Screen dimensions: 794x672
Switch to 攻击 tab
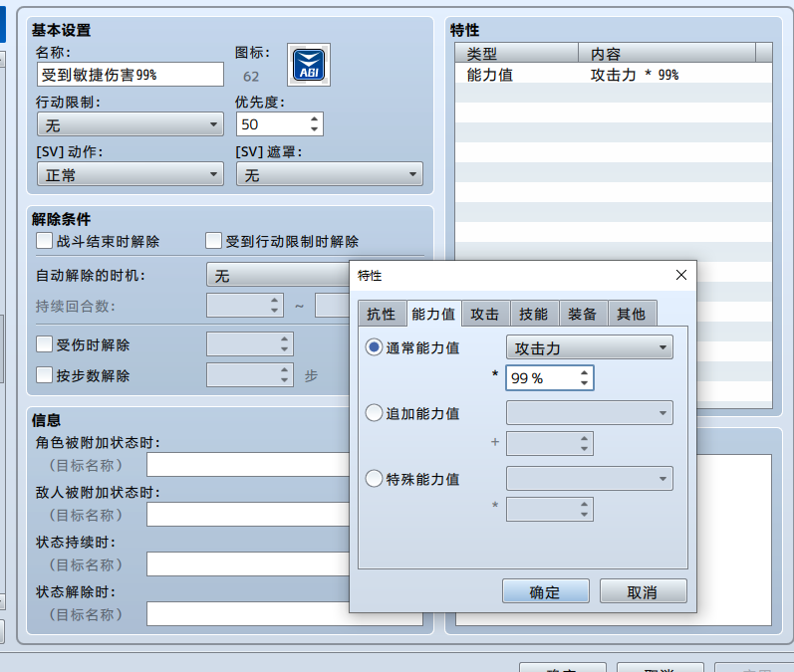point(485,314)
